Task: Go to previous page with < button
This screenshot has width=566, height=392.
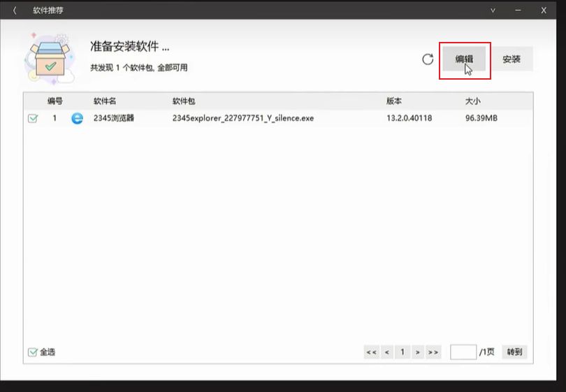Action: (x=386, y=352)
